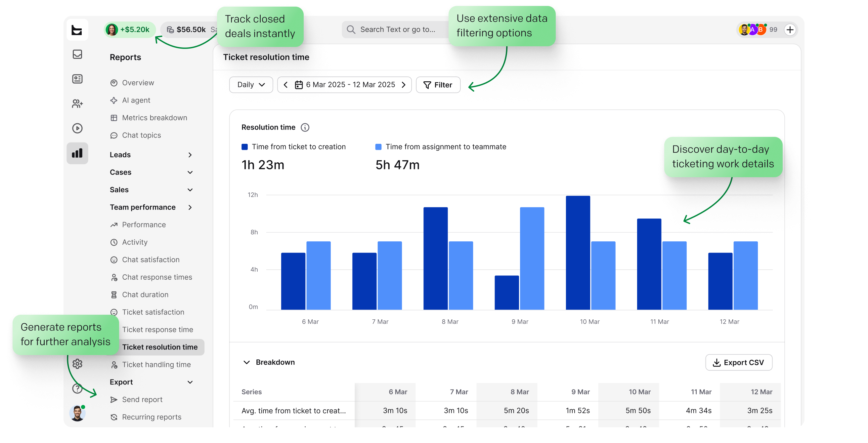Open the team members icon in the sidebar
This screenshot has height=443, width=868.
click(x=77, y=103)
